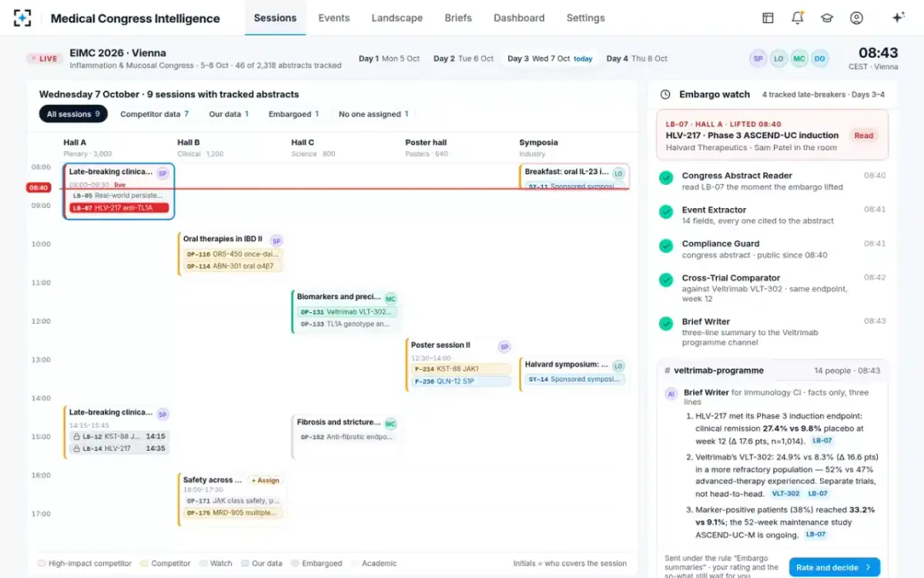Screen dimensions: 924x578
Task: Open the Dashboard tab
Action: (x=519, y=18)
